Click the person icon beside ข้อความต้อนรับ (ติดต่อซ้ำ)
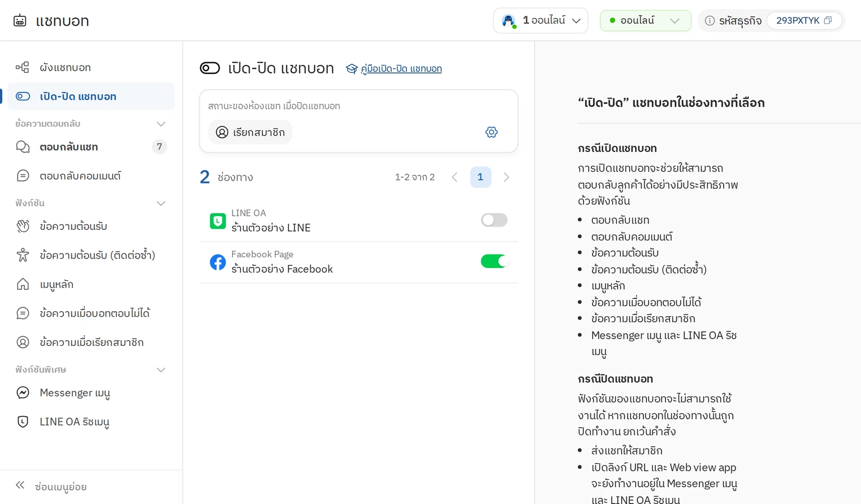This screenshot has width=861, height=504. (x=22, y=255)
